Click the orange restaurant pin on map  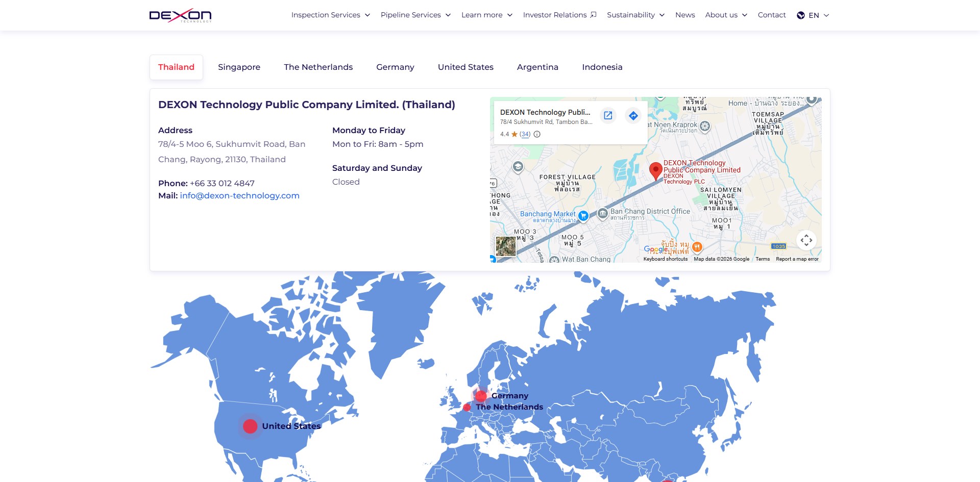[697, 247]
